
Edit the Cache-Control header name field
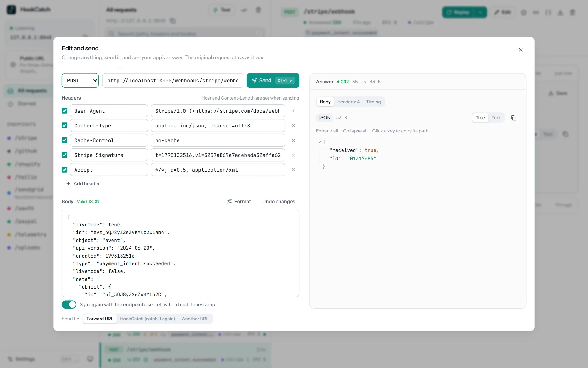point(109,140)
